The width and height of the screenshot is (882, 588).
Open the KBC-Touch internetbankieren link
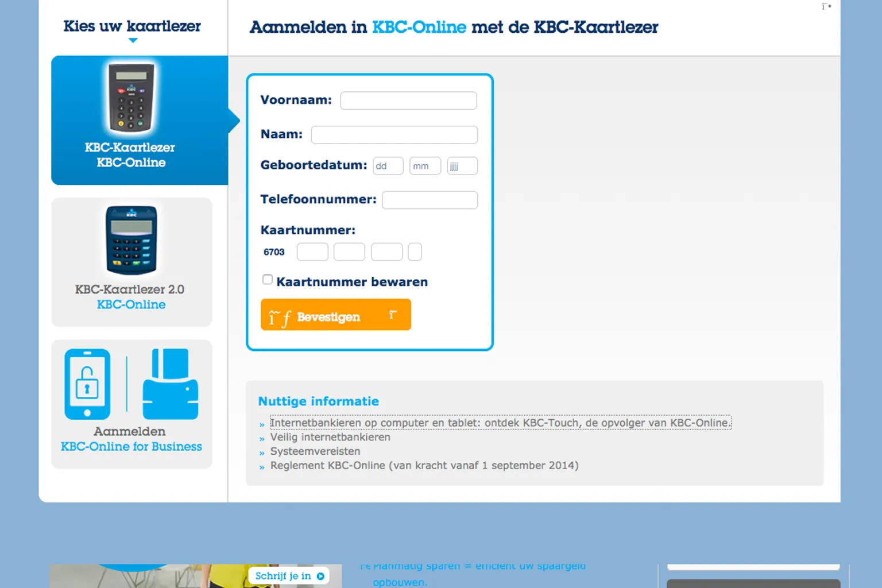pyautogui.click(x=501, y=423)
